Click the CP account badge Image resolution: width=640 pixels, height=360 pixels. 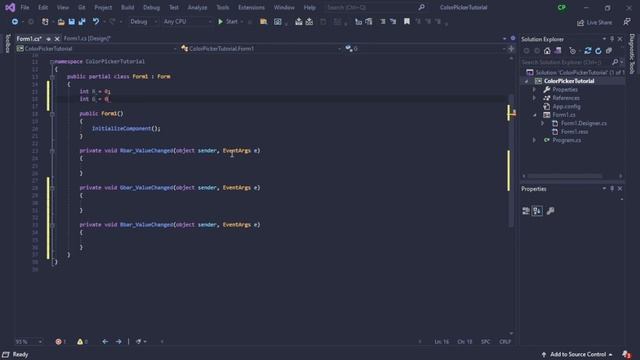pos(562,7)
